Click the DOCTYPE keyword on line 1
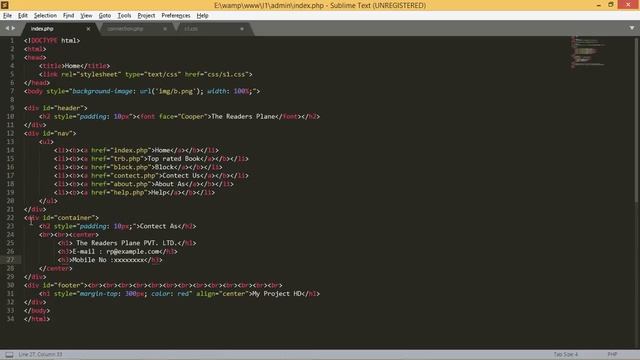 point(44,40)
